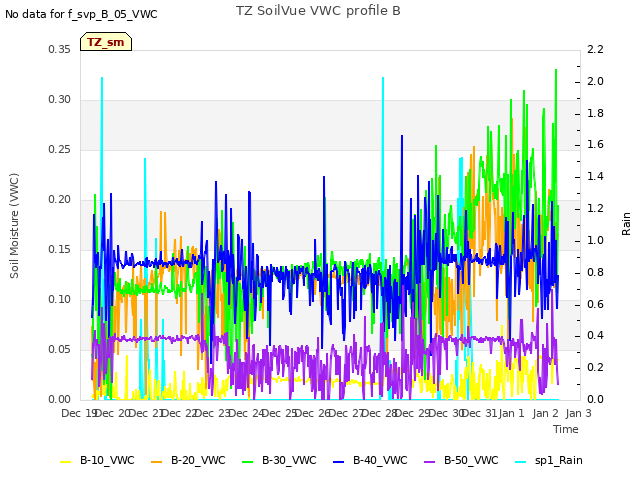Click the 0.20 tick on the left axis

pos(59,200)
